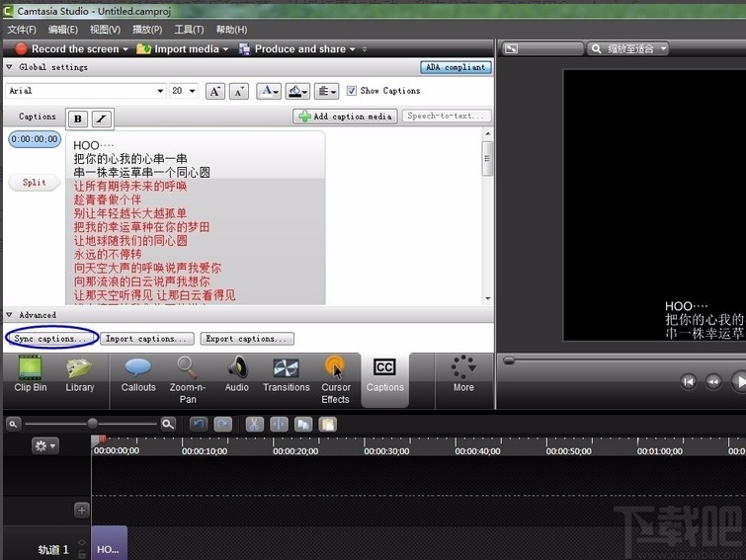This screenshot has width=746, height=560.
Task: Click the Speech-to-text button
Action: click(x=446, y=116)
